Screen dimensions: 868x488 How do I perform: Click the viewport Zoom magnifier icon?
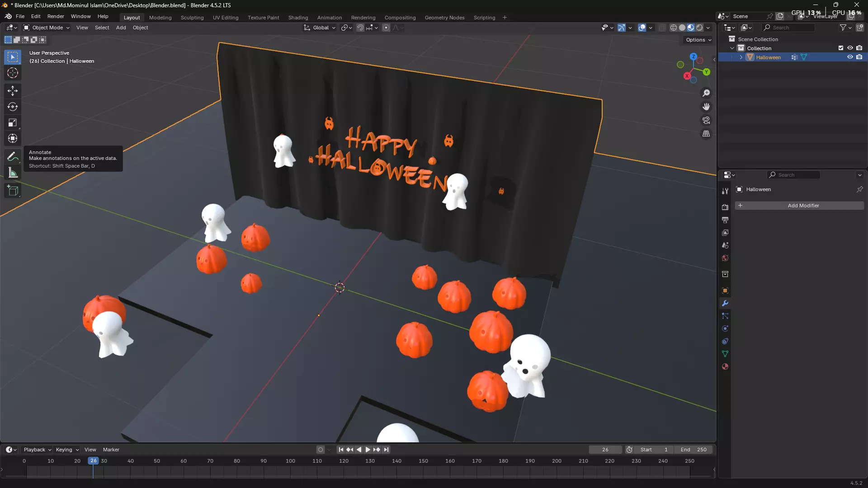click(x=706, y=93)
